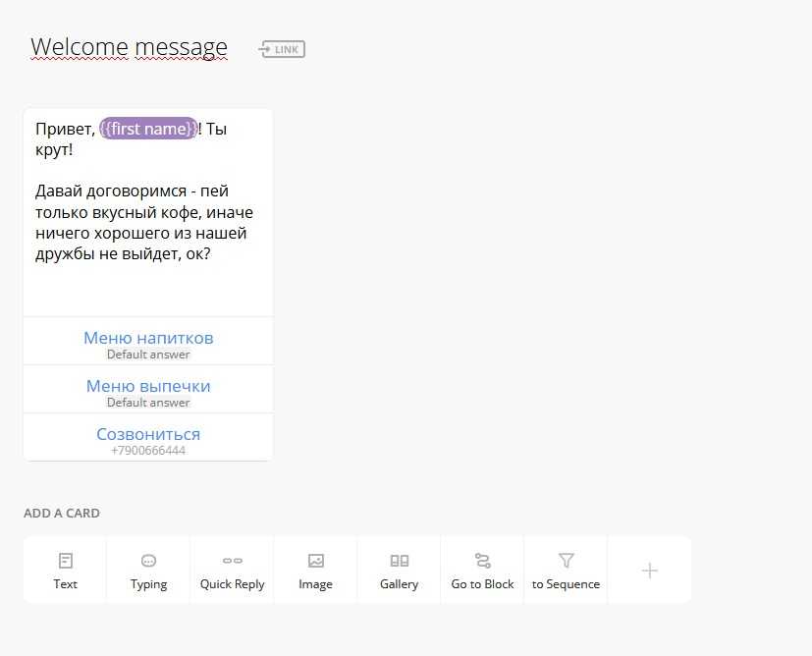This screenshot has width=812, height=656.
Task: Open the 'Меню выпечки' button
Action: coord(148,386)
